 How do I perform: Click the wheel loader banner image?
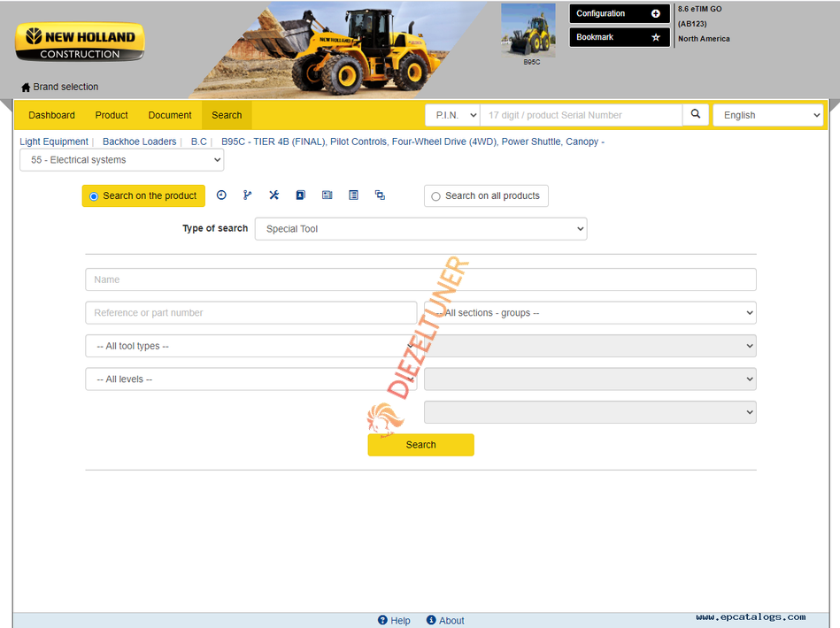tap(337, 50)
